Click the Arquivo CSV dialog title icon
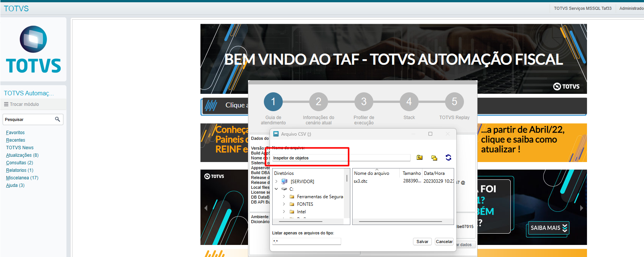 pyautogui.click(x=276, y=134)
